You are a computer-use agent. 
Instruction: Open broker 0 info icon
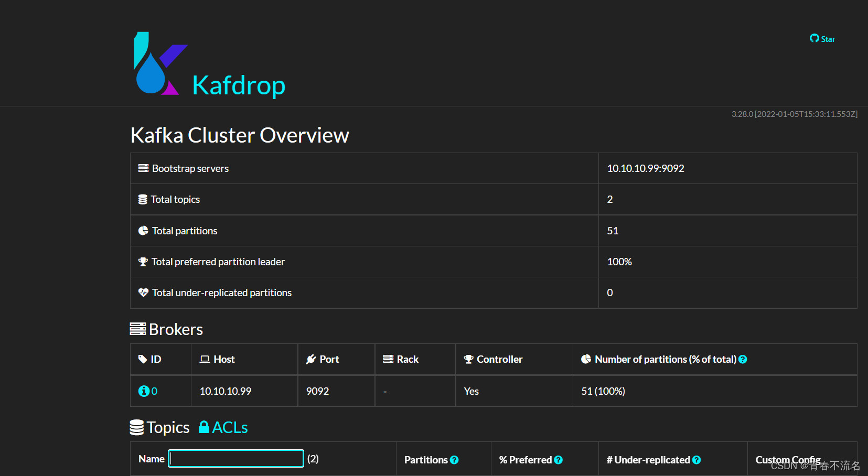144,391
